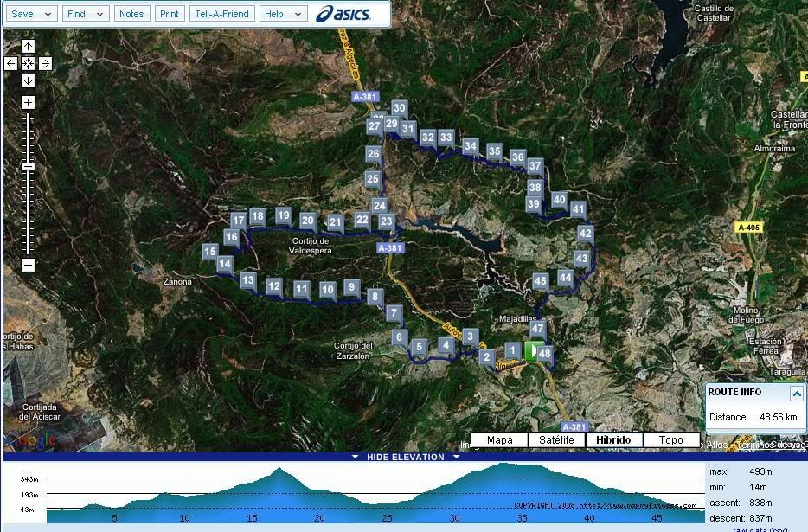Collapse the Route Info panel
This screenshot has width=808, height=532.
point(796,394)
